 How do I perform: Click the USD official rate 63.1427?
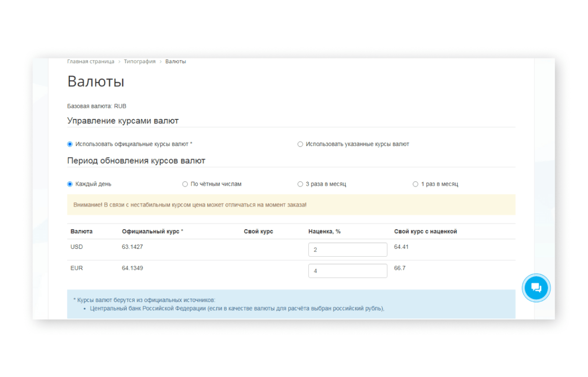coord(133,247)
